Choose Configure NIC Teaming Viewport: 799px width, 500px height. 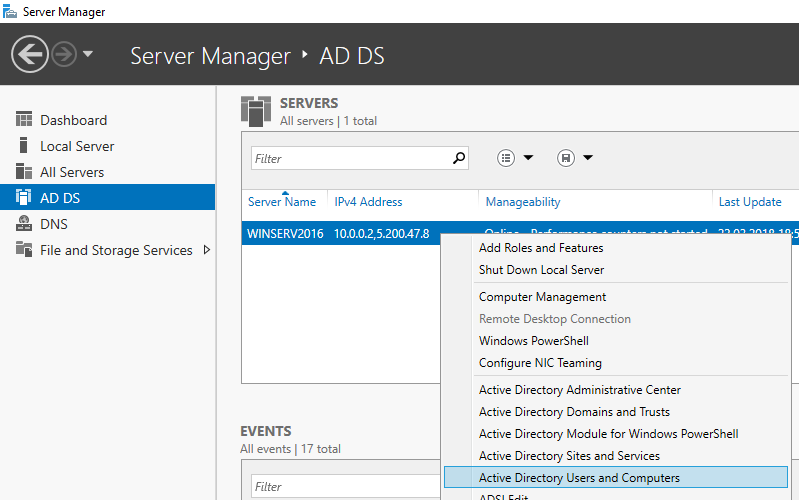click(x=540, y=362)
